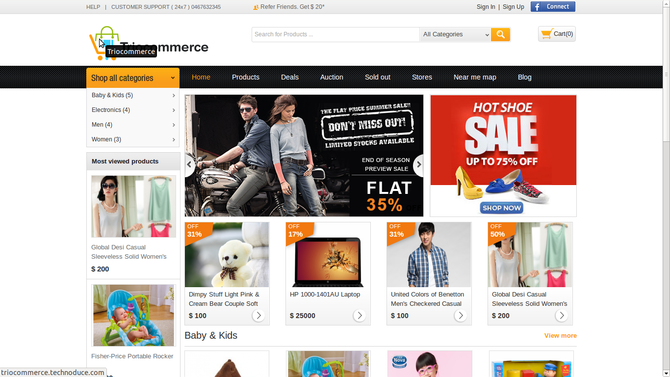The image size is (670, 377).
Task: Click Cart(0) button text
Action: 563,34
